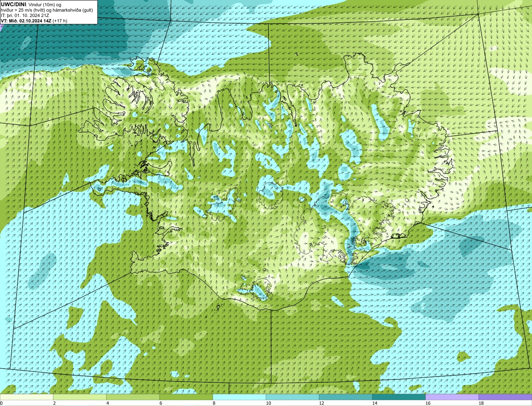532x406 pixels.
Task: Click the 'UWC/DINI: Vindur (10m) og' title line
Action: (x=31, y=4)
